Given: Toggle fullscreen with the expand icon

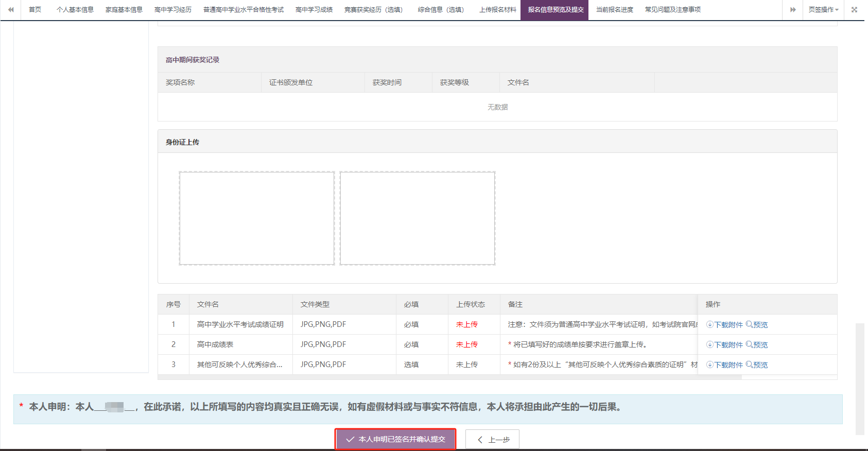Looking at the screenshot, I should point(854,10).
